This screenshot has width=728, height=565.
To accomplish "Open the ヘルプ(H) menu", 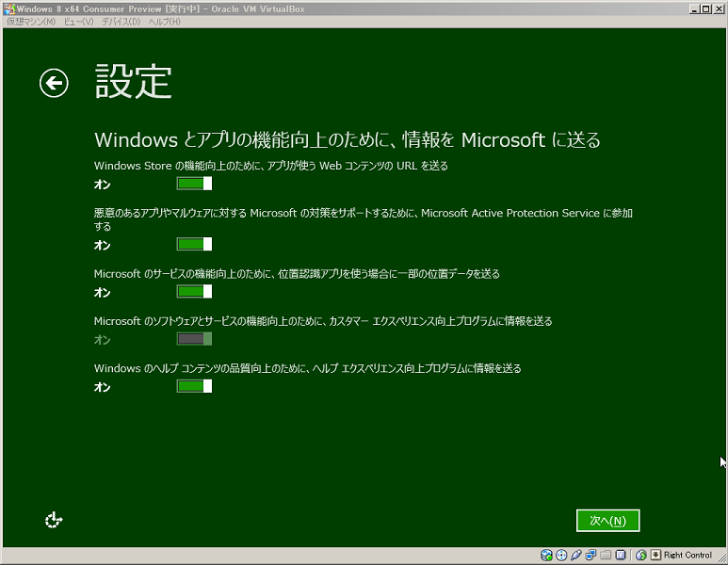I will [x=164, y=22].
